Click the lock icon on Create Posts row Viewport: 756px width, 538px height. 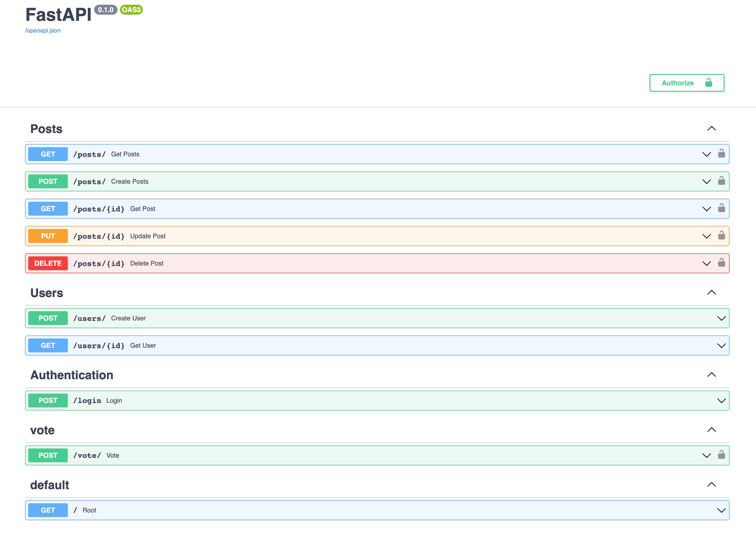click(721, 180)
